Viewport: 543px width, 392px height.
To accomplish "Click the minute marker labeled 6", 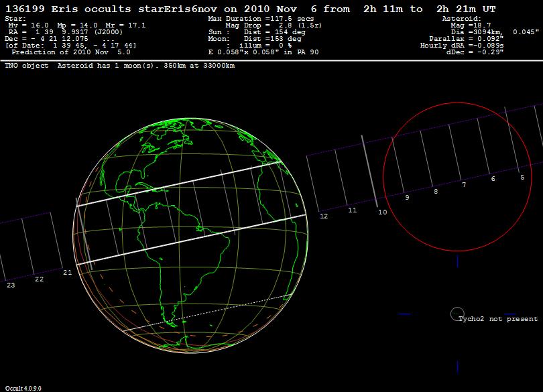I will 493,179.
